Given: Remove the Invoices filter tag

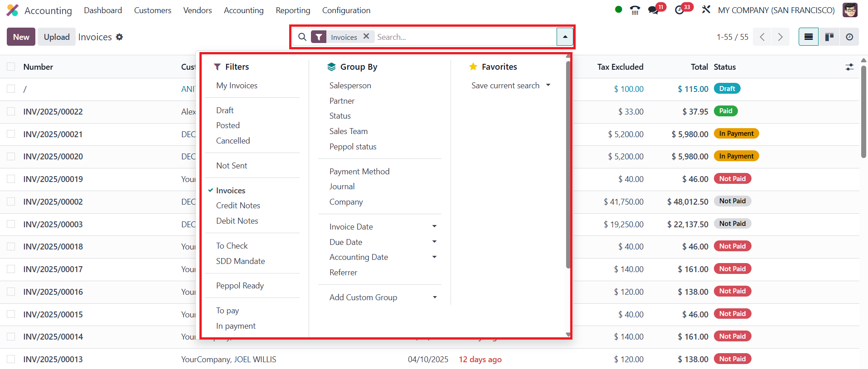Looking at the screenshot, I should click(x=366, y=36).
